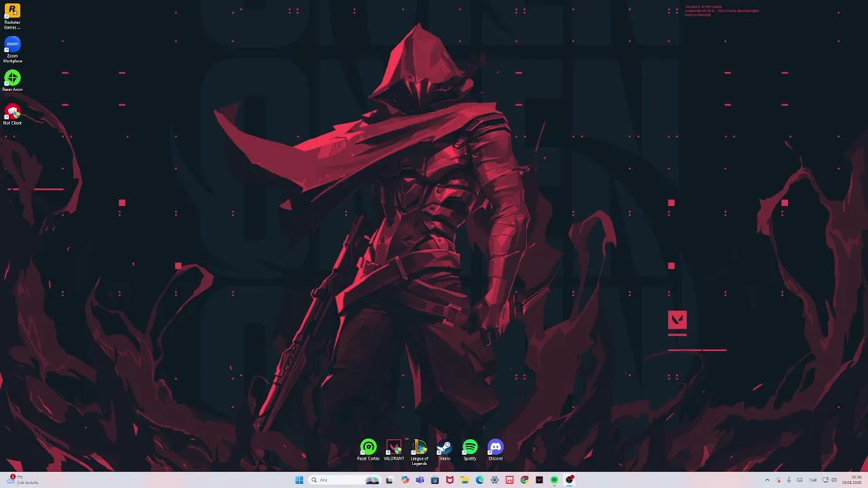
Task: Open McAfee from the taskbar
Action: (450, 480)
